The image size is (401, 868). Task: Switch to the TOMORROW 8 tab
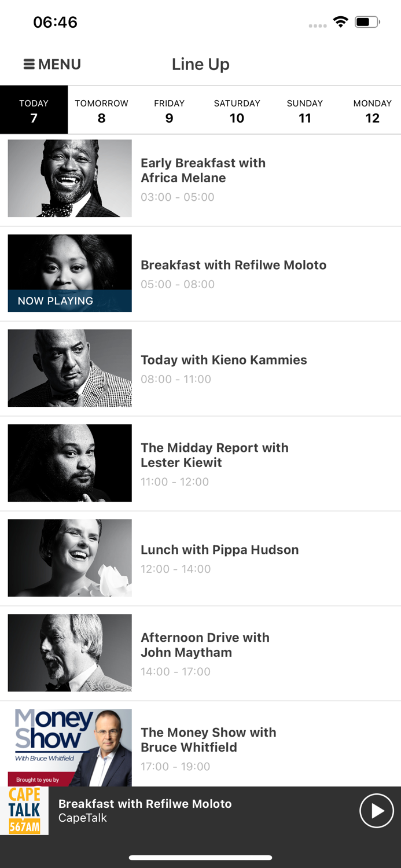(101, 110)
